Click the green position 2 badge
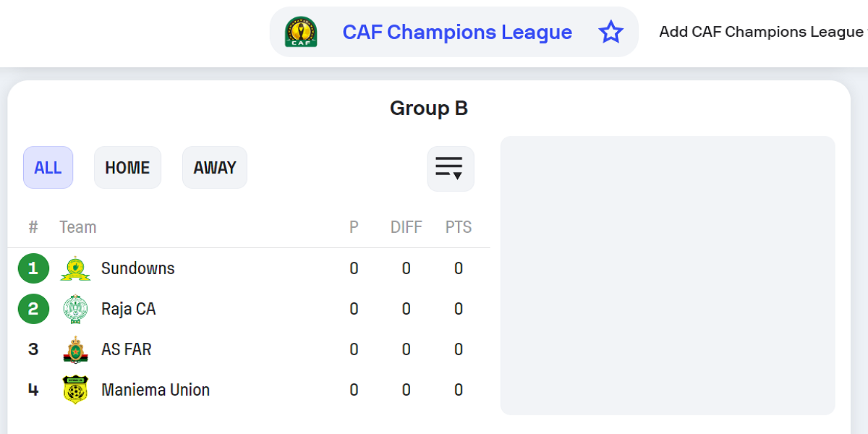The image size is (868, 434). pyautogui.click(x=33, y=309)
